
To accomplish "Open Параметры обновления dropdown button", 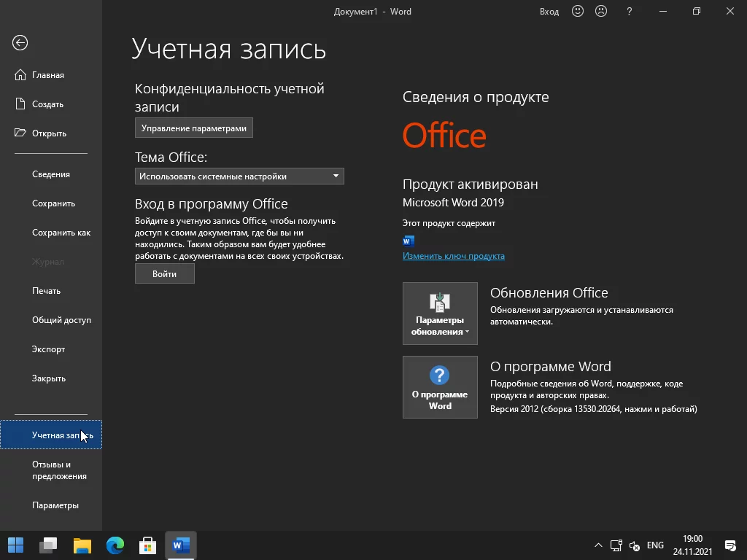I will click(x=440, y=314).
